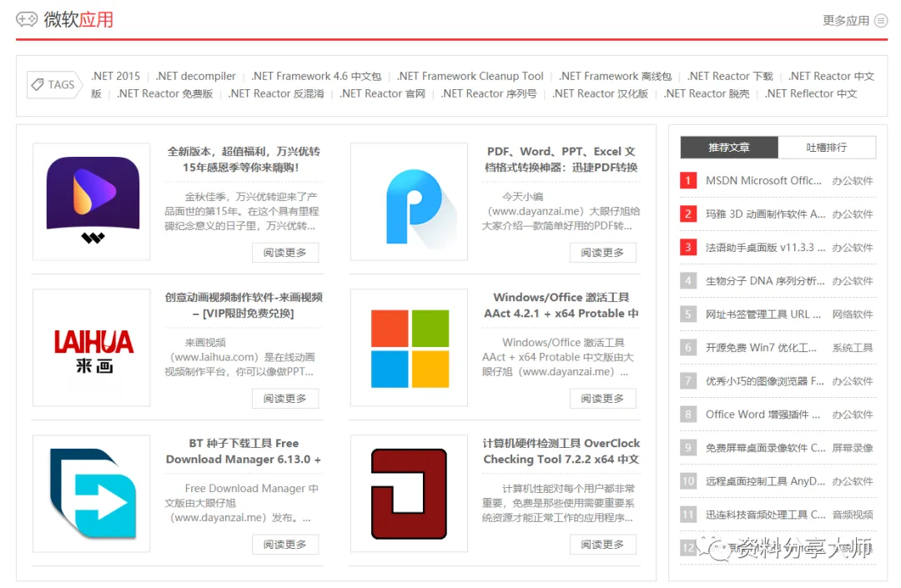Open 迅连科技音频处理工具 article
This screenshot has height=588, width=901.
point(765,514)
